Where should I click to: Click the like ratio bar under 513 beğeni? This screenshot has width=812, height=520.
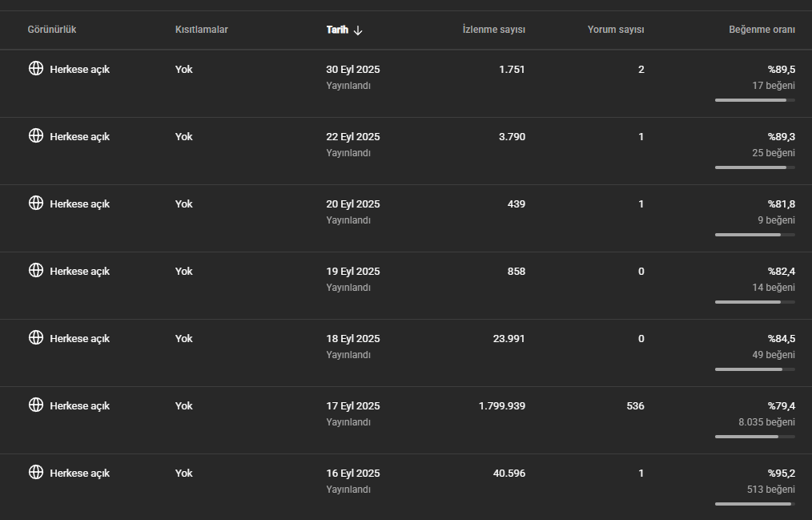tap(755, 504)
